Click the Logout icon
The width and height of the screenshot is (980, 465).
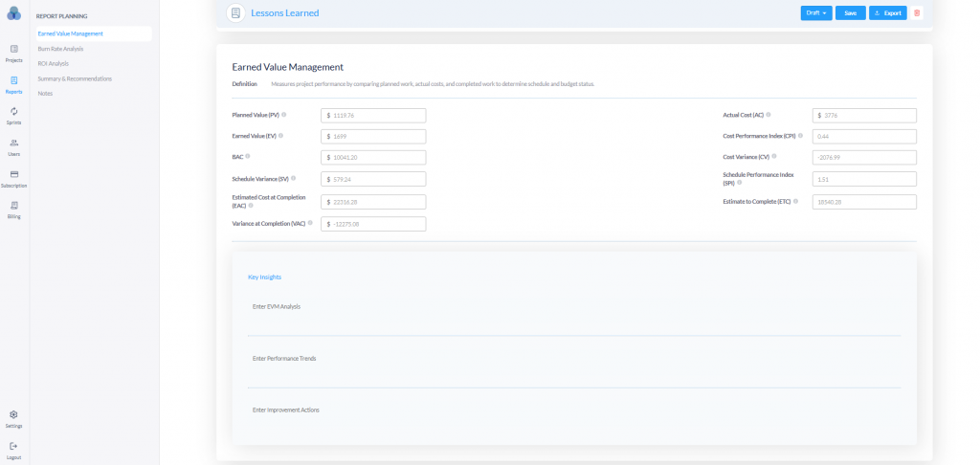13,446
